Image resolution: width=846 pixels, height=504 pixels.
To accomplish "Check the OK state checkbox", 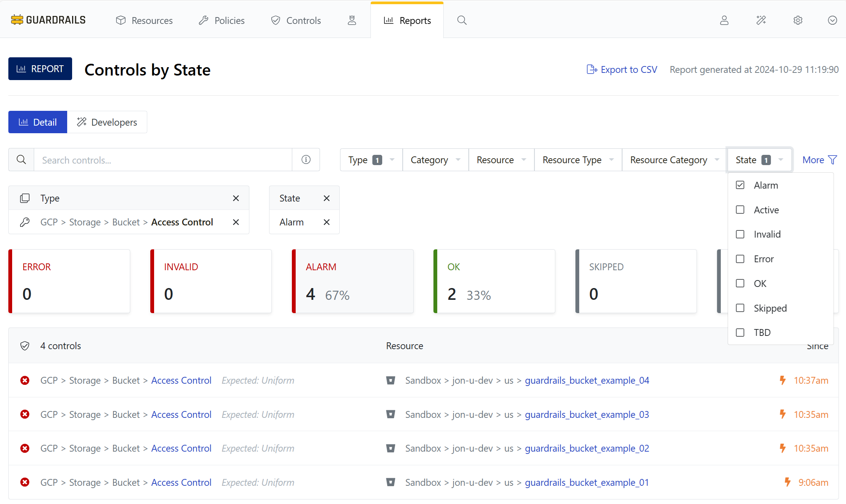I will 740,283.
